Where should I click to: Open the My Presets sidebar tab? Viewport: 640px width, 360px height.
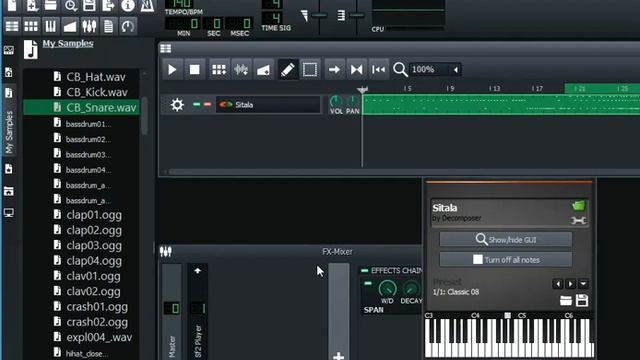[9, 169]
